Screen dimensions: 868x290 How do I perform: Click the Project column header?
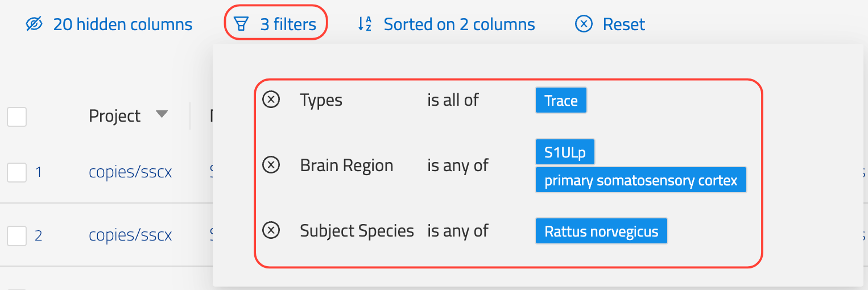click(x=114, y=116)
